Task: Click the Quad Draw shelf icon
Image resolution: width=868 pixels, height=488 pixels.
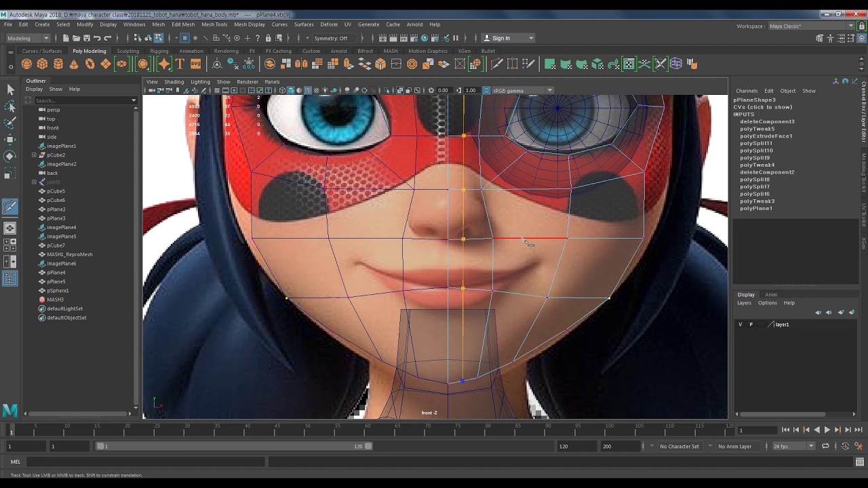Action: [528, 64]
